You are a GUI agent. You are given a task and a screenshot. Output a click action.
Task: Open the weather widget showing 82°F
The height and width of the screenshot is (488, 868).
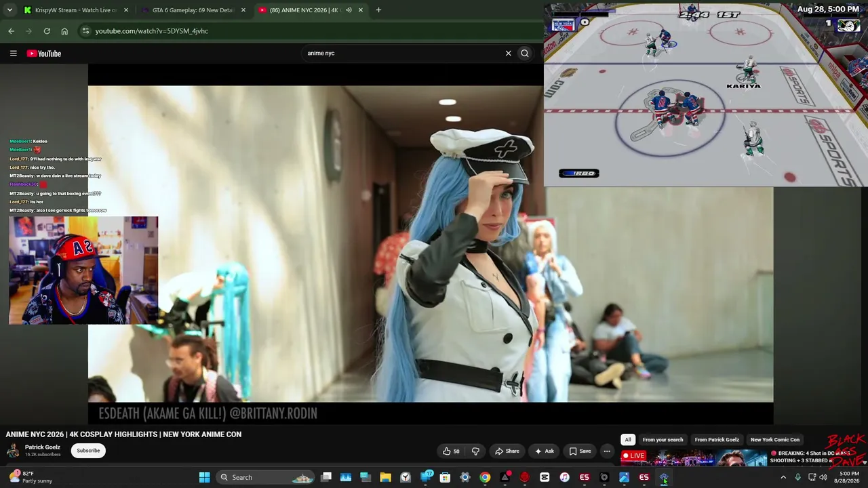[x=31, y=477]
